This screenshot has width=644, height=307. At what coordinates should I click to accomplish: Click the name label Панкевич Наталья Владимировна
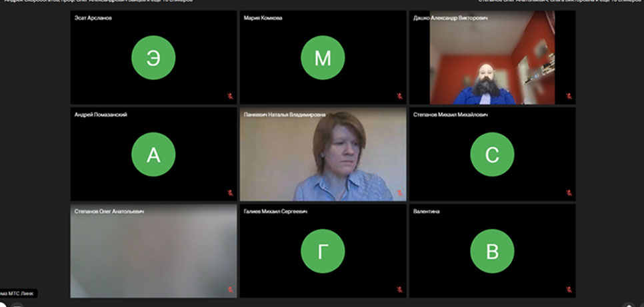pos(285,115)
